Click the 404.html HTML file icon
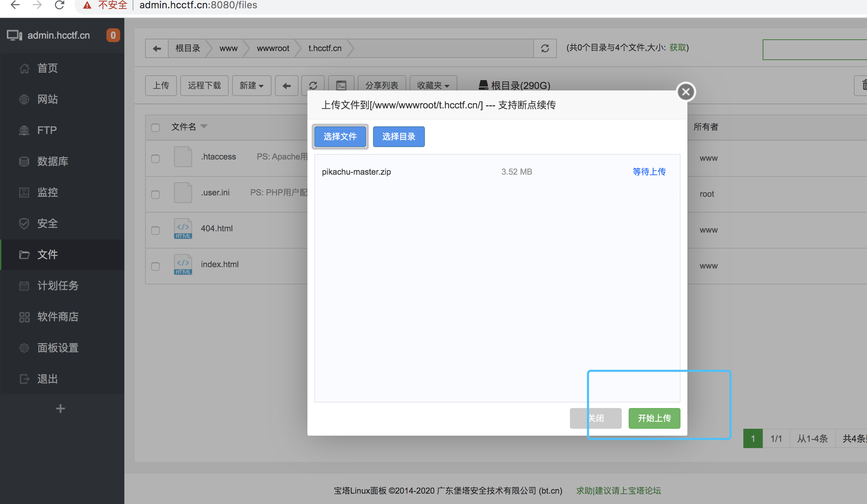867x504 pixels. [183, 229]
